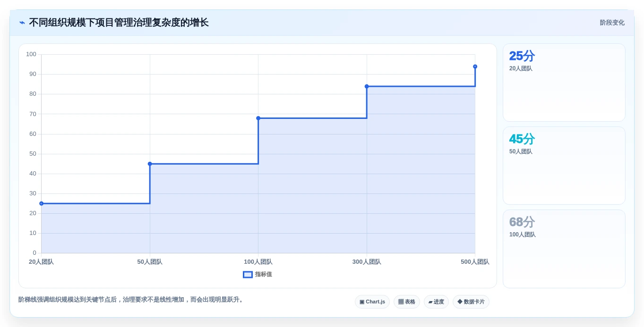Open the 45分 data card

[x=564, y=166]
